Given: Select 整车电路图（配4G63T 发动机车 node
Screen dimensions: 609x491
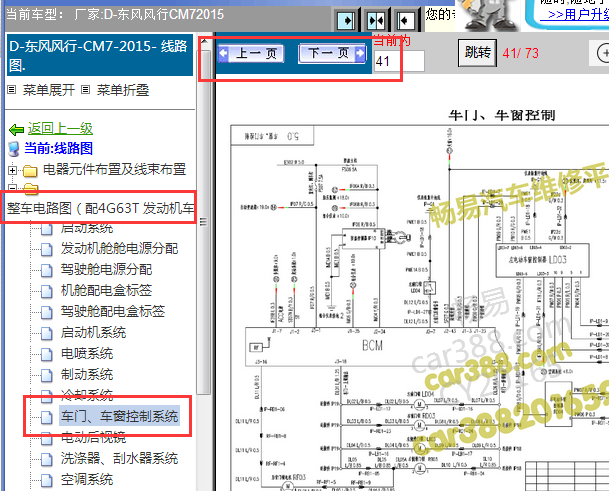Looking at the screenshot, I should [x=100, y=208].
